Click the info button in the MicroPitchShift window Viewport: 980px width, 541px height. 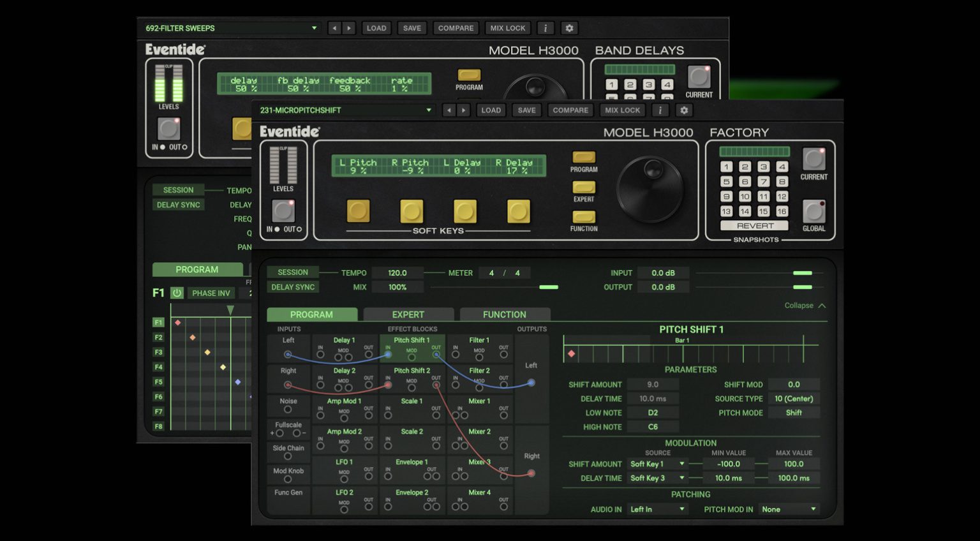click(660, 110)
